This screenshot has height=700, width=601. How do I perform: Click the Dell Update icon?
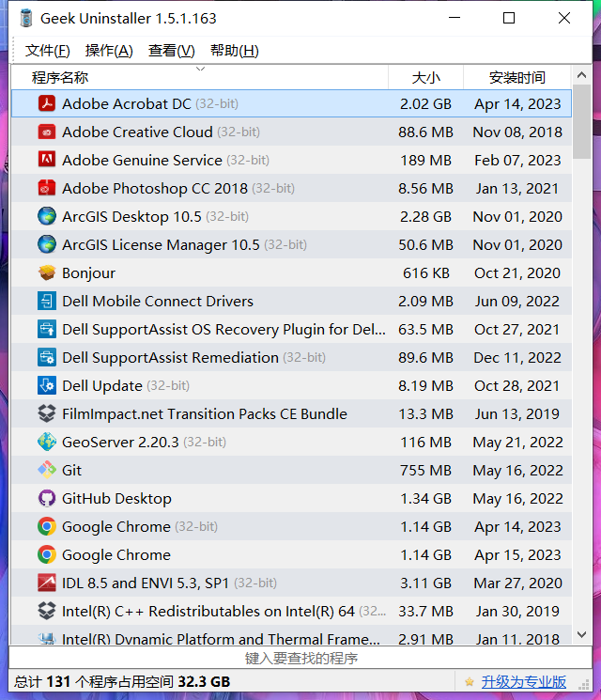(47, 385)
